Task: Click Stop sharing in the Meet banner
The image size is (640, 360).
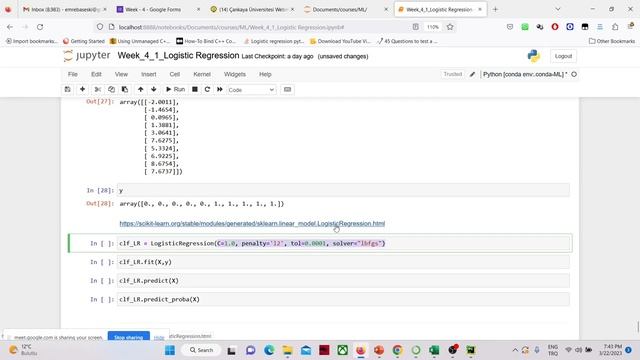Action: pyautogui.click(x=129, y=337)
